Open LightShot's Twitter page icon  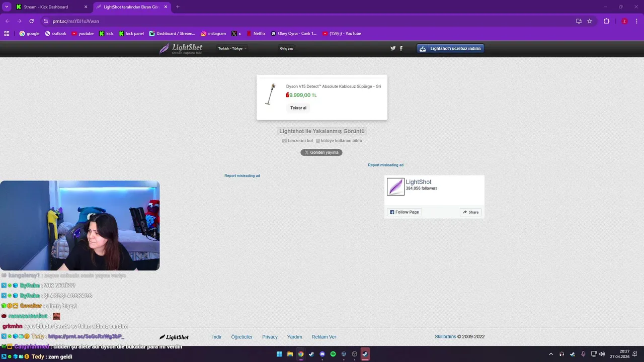tap(393, 48)
